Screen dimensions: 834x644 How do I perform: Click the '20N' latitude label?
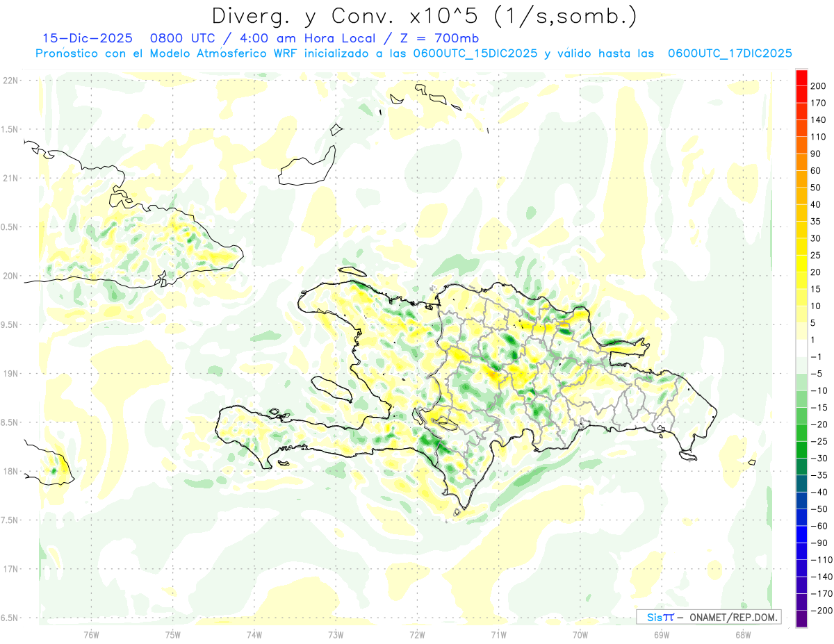tap(10, 276)
